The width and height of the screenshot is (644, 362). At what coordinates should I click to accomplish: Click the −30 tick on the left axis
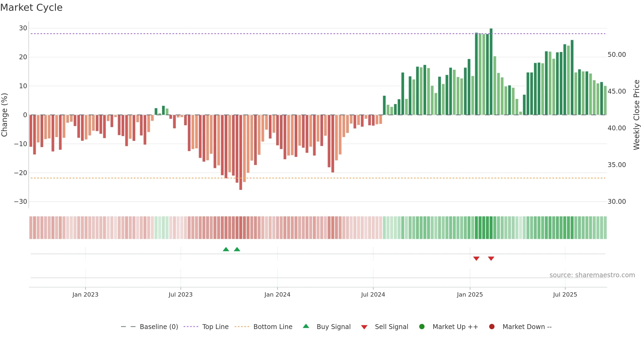pyautogui.click(x=21, y=201)
